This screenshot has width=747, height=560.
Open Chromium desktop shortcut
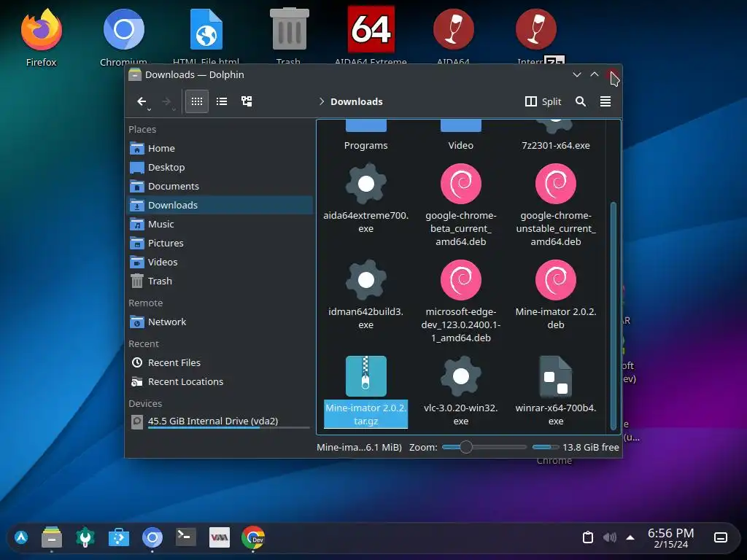coord(124,37)
